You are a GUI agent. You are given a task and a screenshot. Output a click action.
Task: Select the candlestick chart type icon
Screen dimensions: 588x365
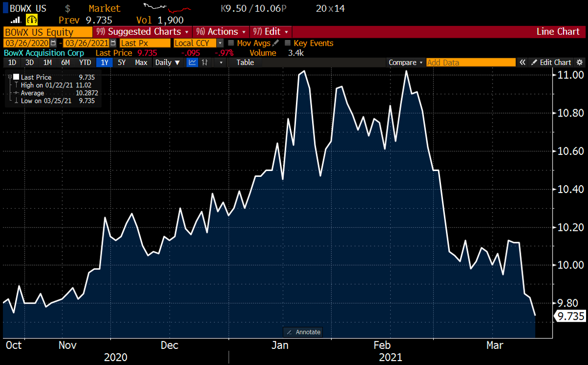(205, 62)
